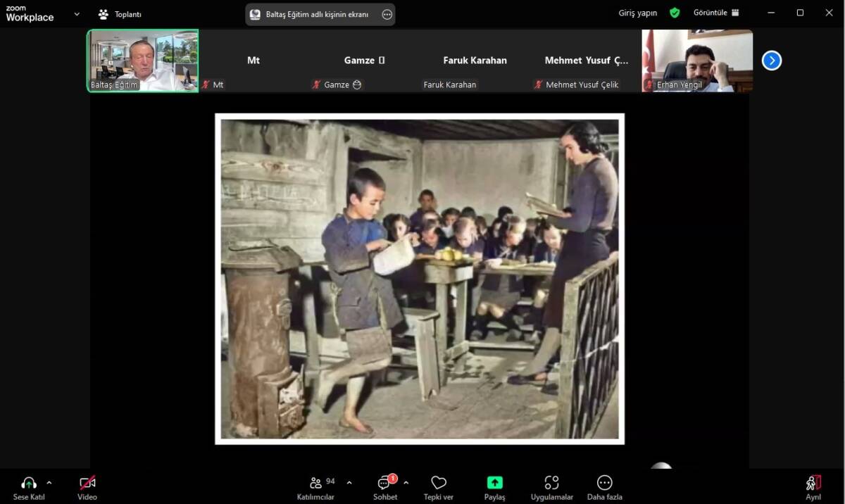Open the Sohbet chat panel
The height and width of the screenshot is (504, 845).
pos(384,483)
